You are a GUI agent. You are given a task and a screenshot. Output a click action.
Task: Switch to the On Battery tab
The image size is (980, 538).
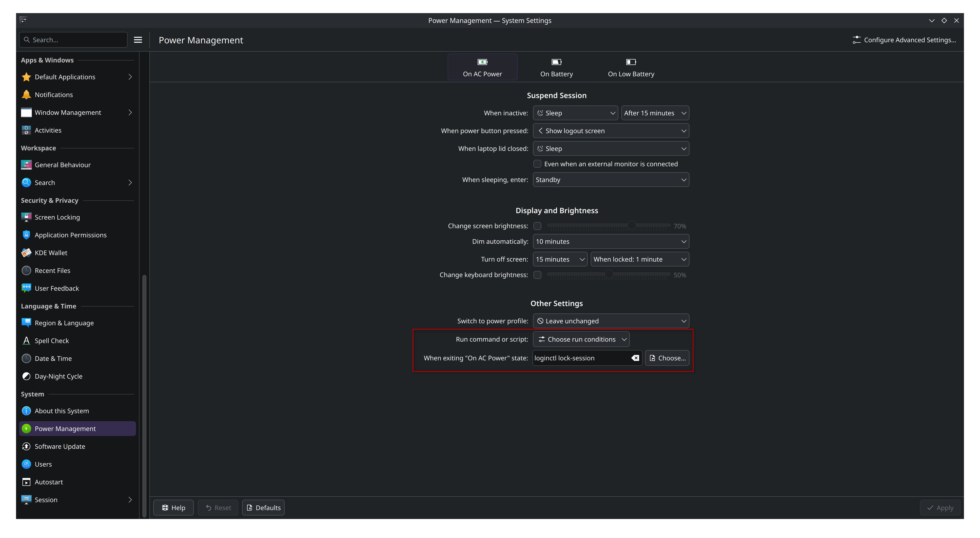pyautogui.click(x=556, y=67)
